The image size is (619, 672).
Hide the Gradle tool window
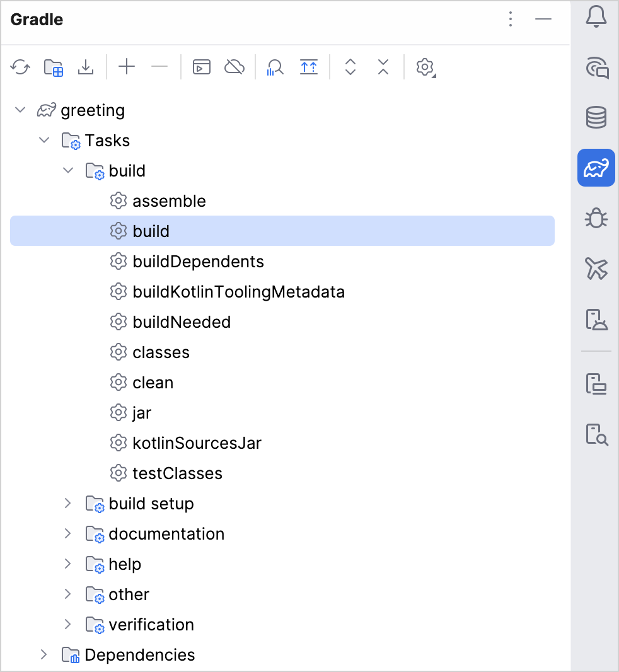[x=543, y=19]
